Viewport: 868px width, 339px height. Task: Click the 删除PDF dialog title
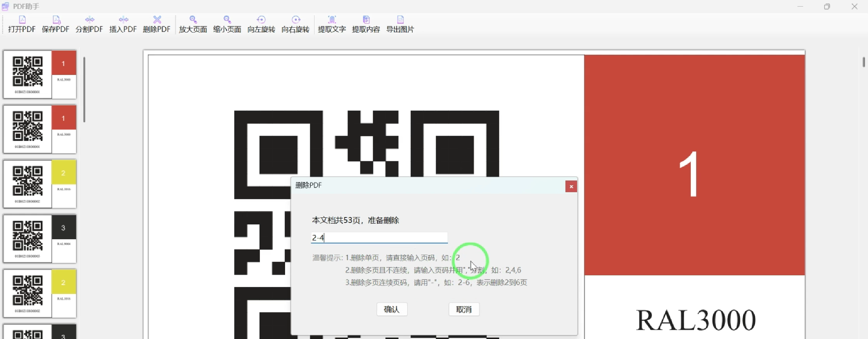tap(308, 185)
